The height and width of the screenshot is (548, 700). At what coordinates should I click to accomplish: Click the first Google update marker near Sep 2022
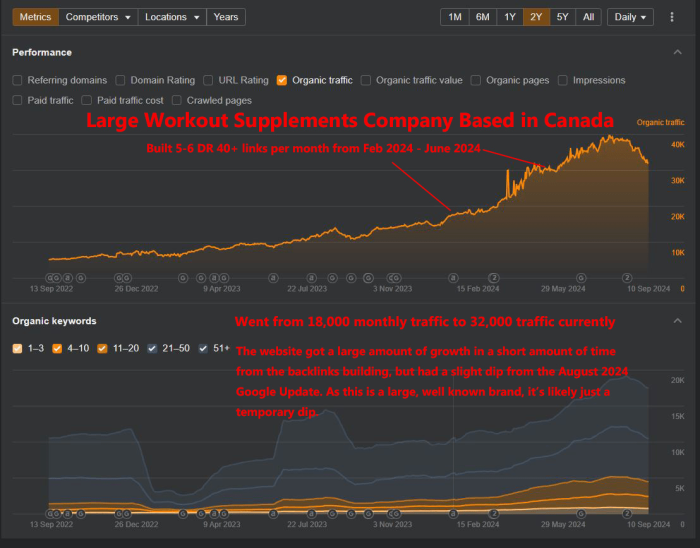point(50,277)
